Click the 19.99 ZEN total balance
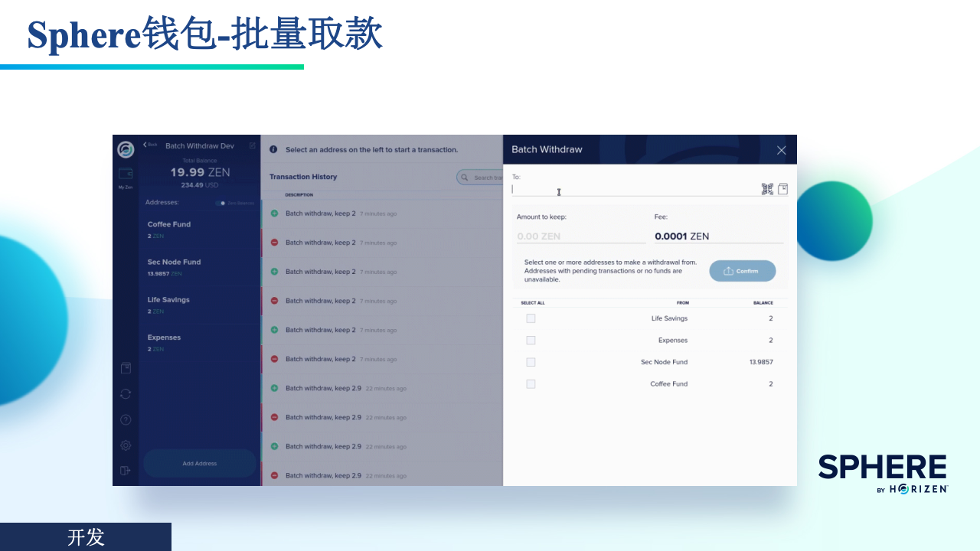980x551 pixels. 200,173
